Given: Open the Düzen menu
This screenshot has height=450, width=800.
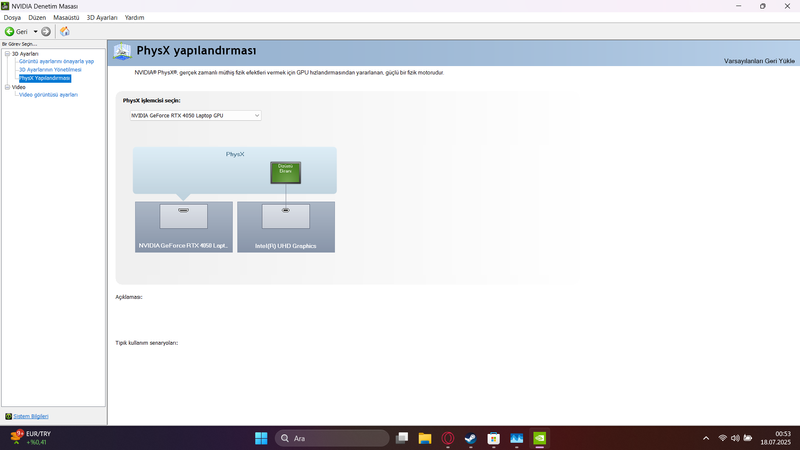Looking at the screenshot, I should pyautogui.click(x=37, y=17).
